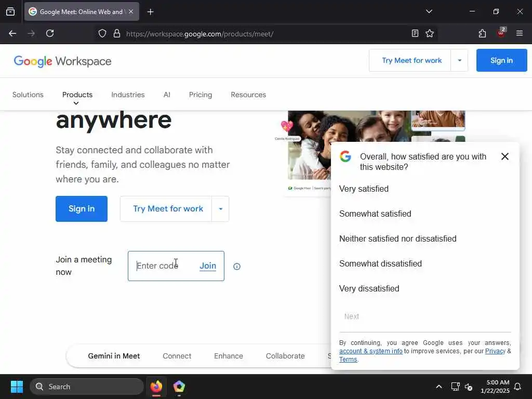This screenshot has height=399, width=532.
Task: Open the colorful pentagon taskbar app
Action: click(x=179, y=387)
